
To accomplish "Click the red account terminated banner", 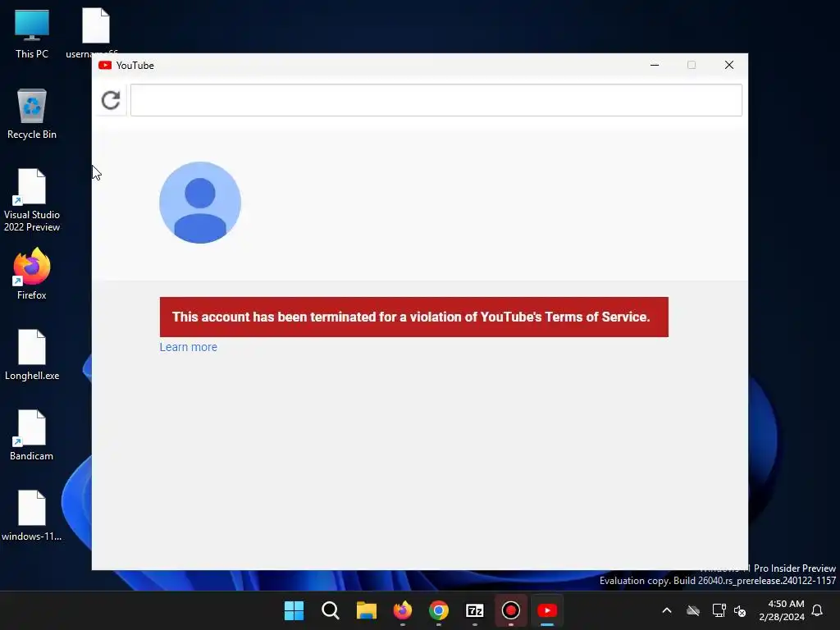I will point(413,317).
